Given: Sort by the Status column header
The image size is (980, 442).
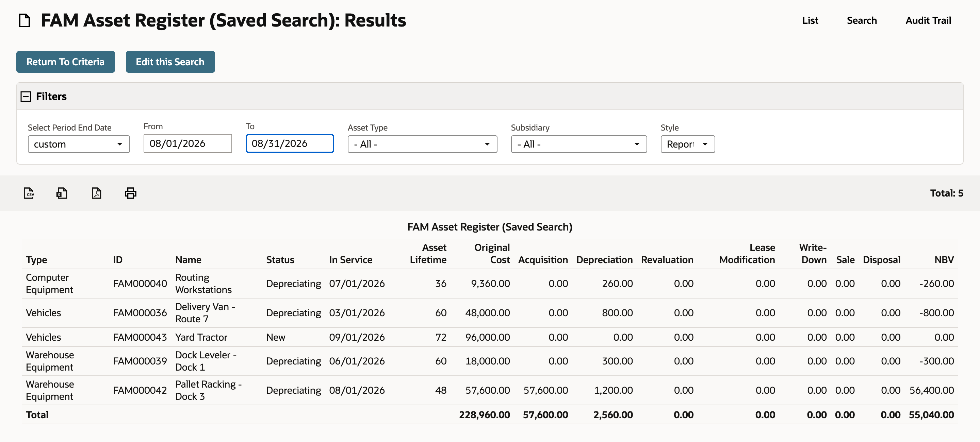Looking at the screenshot, I should (x=280, y=259).
